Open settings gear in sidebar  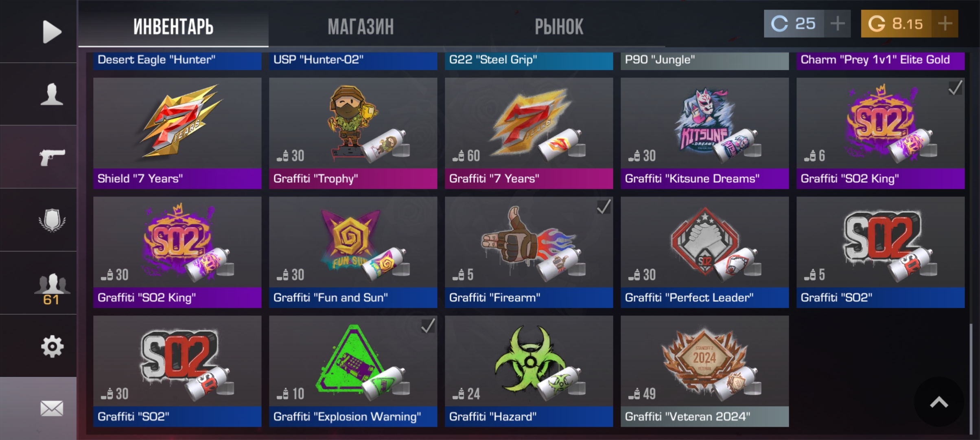coord(52,346)
